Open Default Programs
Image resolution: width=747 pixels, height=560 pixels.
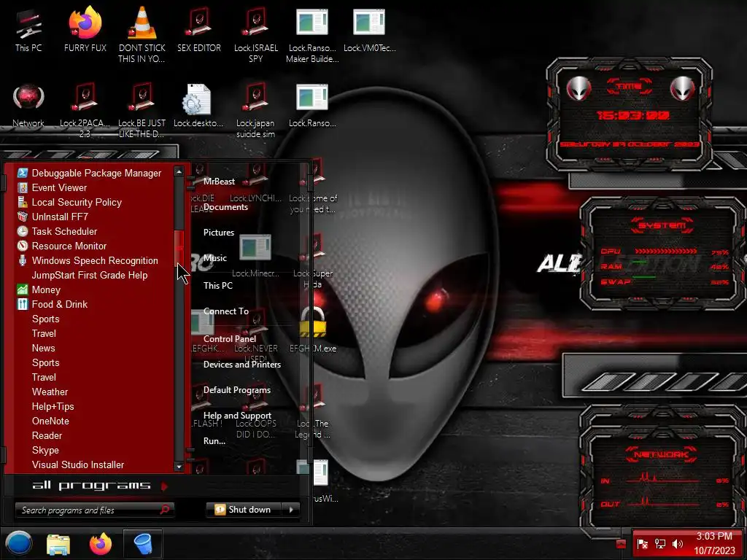pyautogui.click(x=237, y=390)
